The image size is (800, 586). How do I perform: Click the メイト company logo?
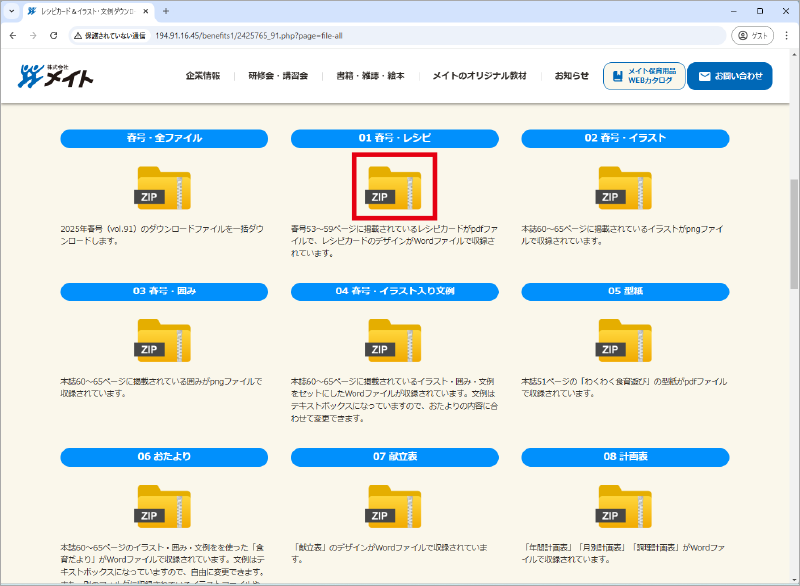coord(55,76)
